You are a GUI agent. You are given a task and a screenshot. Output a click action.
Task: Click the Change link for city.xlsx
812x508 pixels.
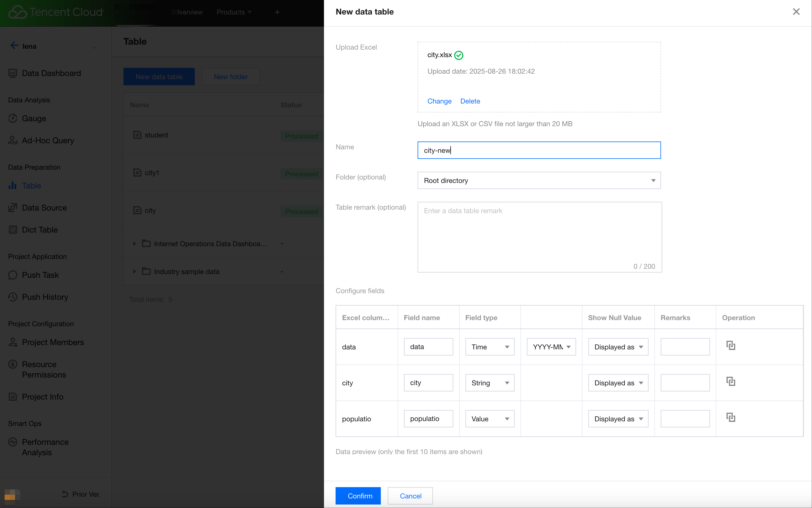click(439, 101)
